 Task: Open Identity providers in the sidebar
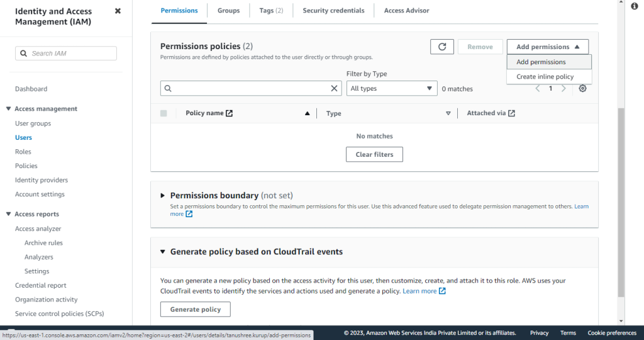(42, 180)
